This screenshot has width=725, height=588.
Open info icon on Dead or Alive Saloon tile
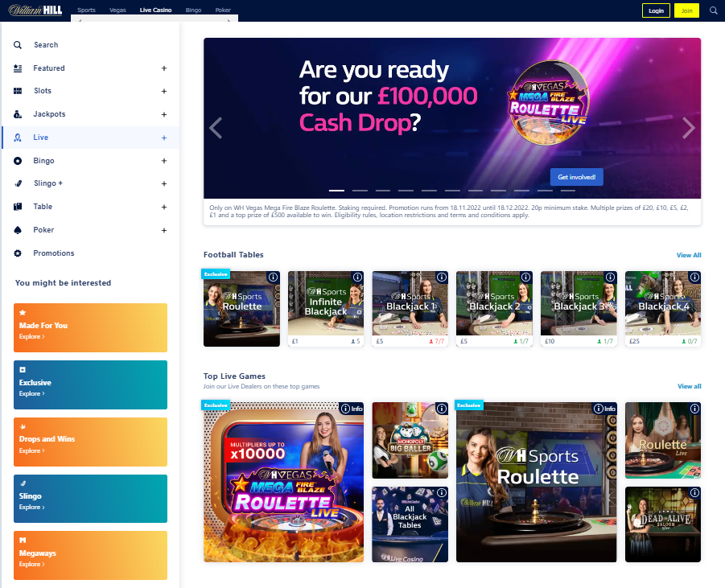(x=694, y=493)
